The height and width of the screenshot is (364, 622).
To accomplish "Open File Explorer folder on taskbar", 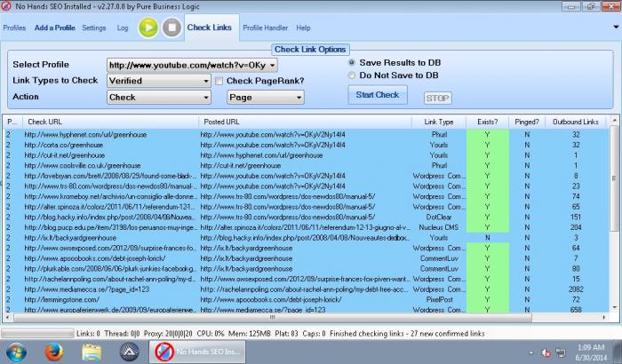I will click(x=92, y=352).
